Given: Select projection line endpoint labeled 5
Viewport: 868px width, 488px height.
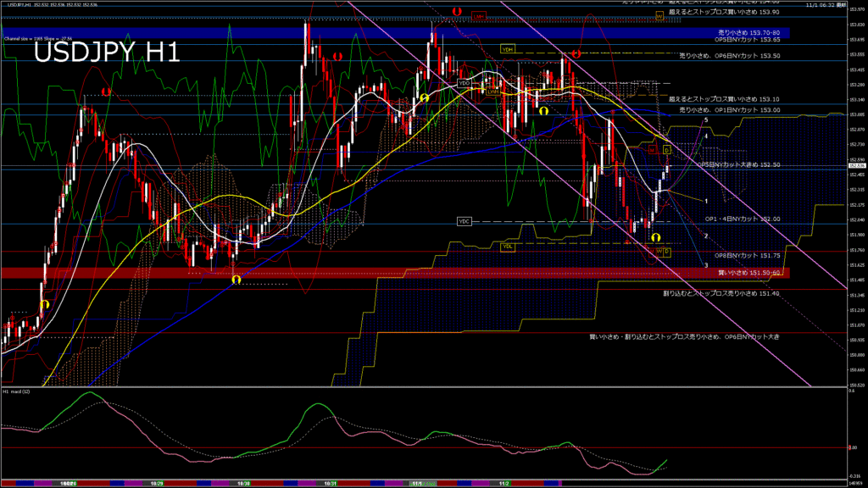Looking at the screenshot, I should tap(706, 120).
